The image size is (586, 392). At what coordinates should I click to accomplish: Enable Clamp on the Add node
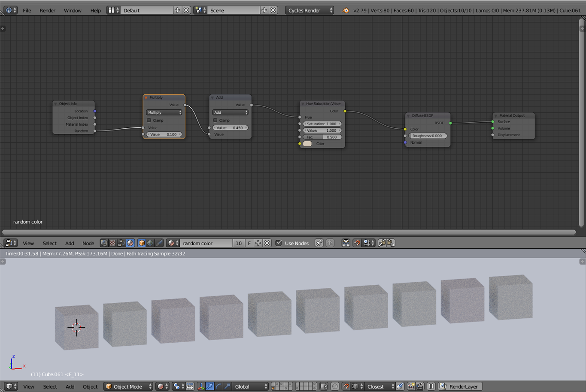click(x=216, y=121)
